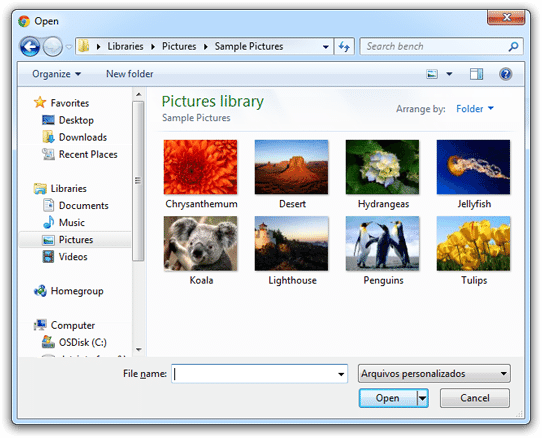This screenshot has height=438, width=542.
Task: Click the Chrome icon in title bar
Action: (x=24, y=21)
